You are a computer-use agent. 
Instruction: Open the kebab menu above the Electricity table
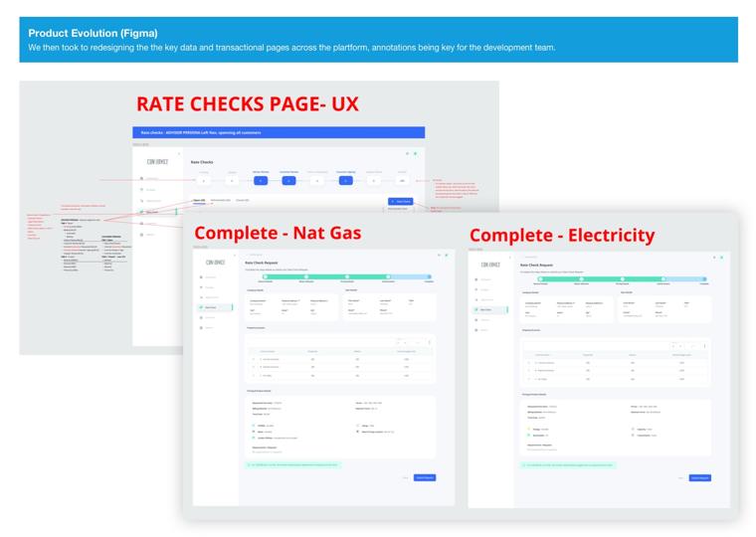[704, 346]
